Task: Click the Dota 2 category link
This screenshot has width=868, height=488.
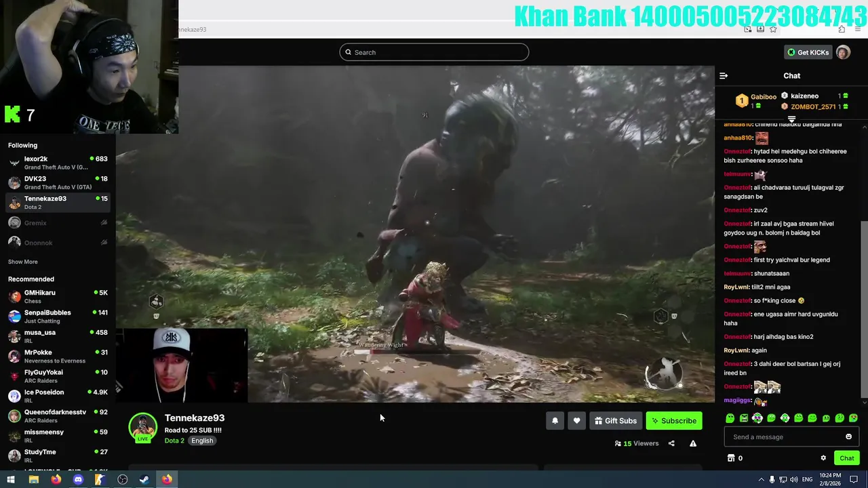Action: tap(174, 441)
